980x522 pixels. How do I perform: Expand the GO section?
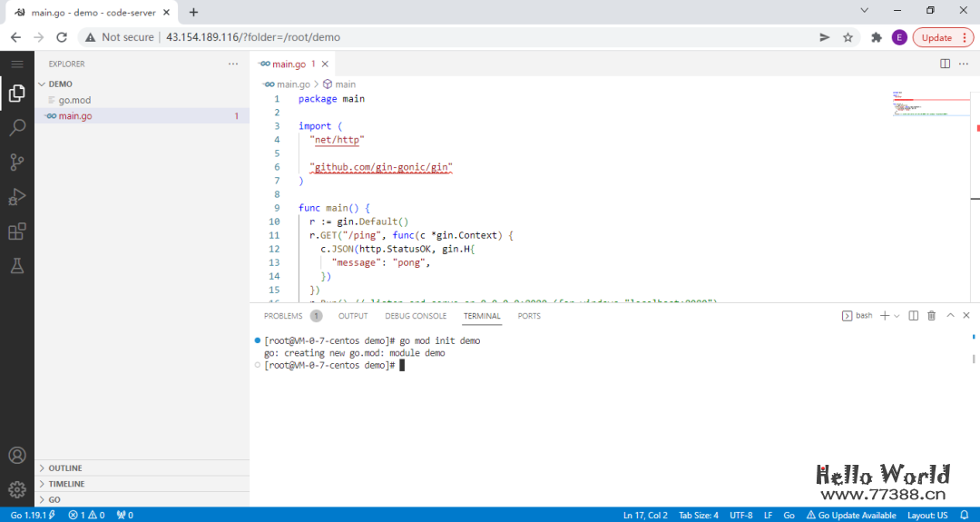click(142, 500)
